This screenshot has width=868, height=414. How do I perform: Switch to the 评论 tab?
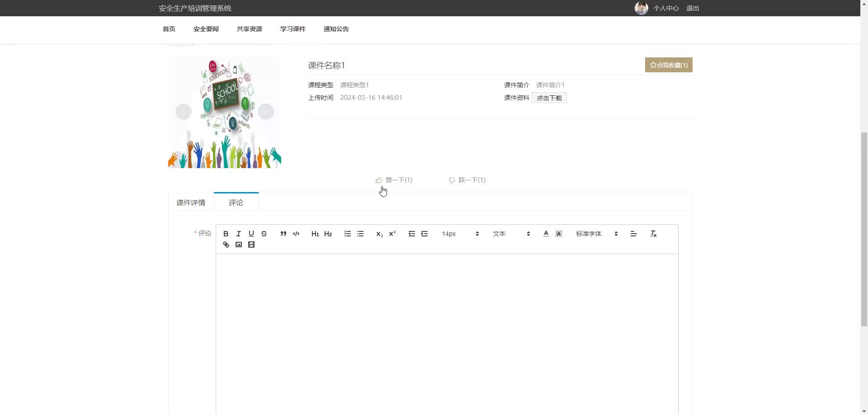(236, 202)
